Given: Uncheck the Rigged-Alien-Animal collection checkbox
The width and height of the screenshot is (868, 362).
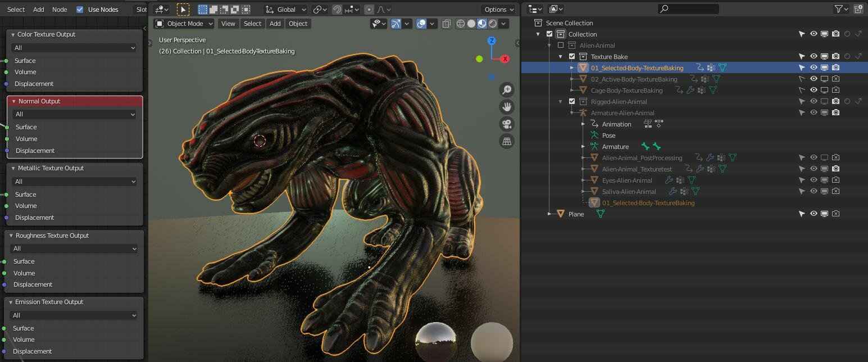Looking at the screenshot, I should click(572, 102).
